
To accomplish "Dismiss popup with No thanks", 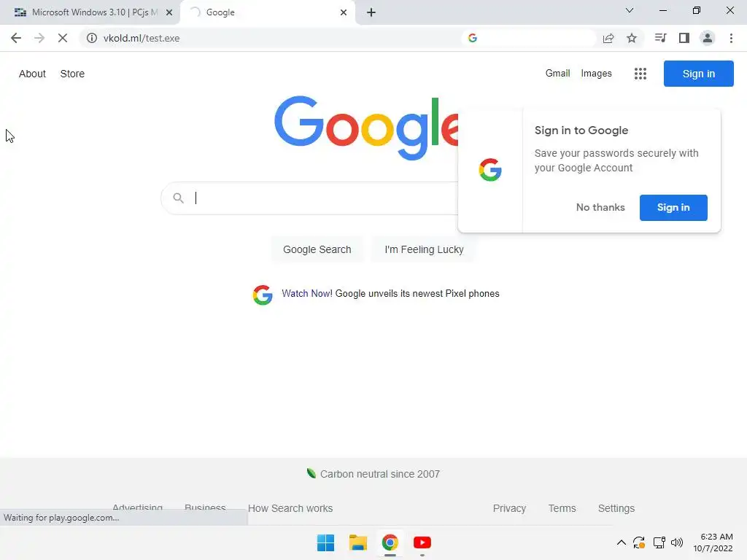I will tap(600, 208).
